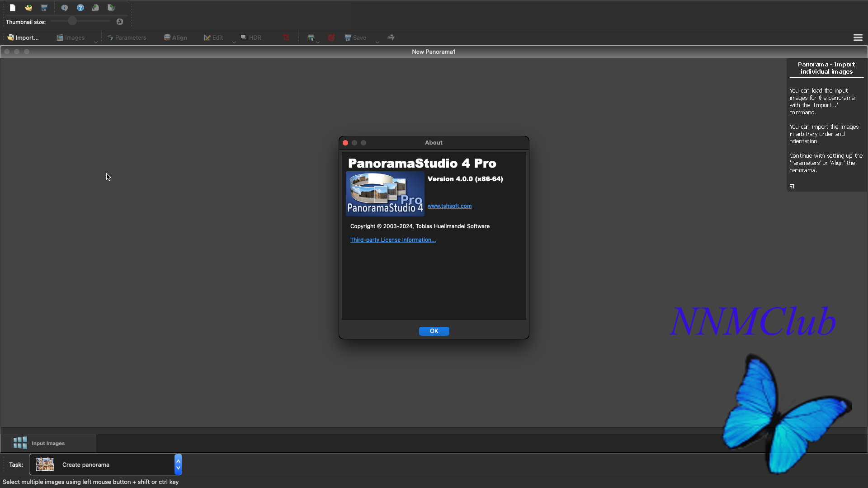
Task: Adjust the Thumbnail size slider
Action: (80, 21)
